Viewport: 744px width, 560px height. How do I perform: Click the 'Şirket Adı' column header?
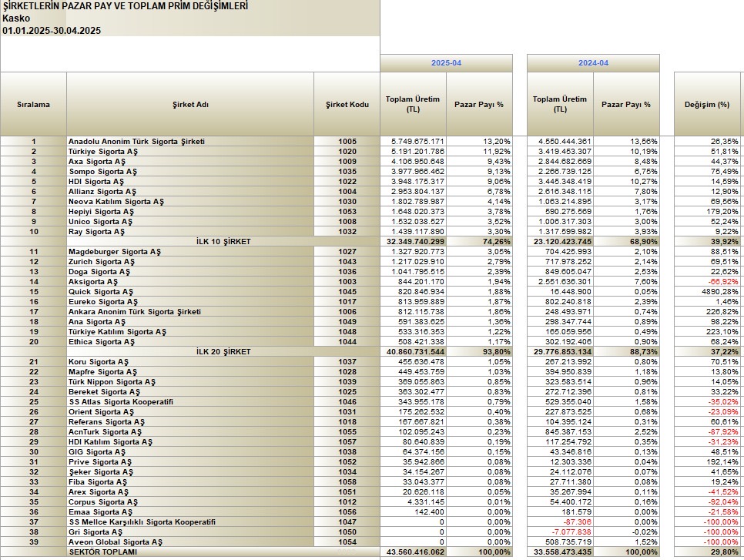coord(190,105)
